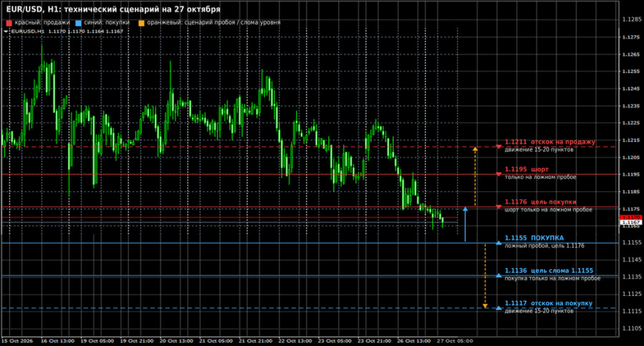Click the red triangle marker at 1.1176
The image size is (644, 346).
499,207
